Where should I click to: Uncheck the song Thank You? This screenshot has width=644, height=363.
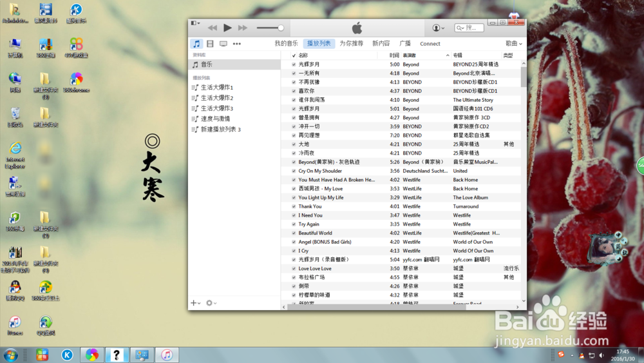[x=294, y=206]
